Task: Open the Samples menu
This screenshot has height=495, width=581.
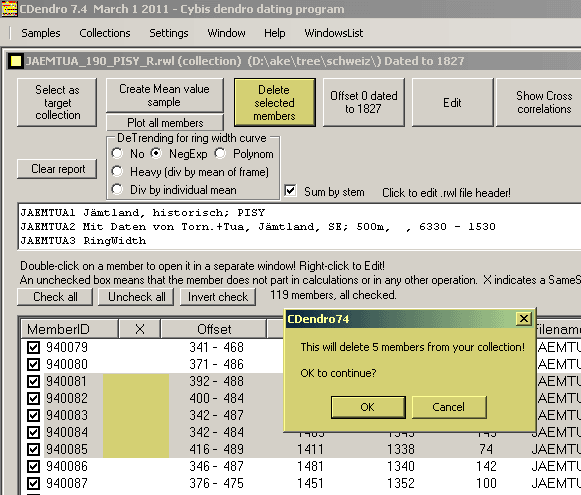Action: coord(41,33)
